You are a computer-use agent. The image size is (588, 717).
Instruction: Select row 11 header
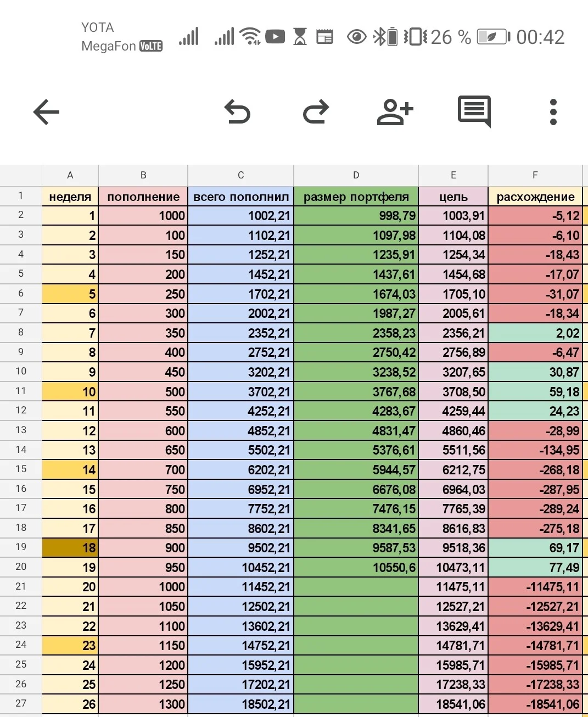pyautogui.click(x=21, y=391)
